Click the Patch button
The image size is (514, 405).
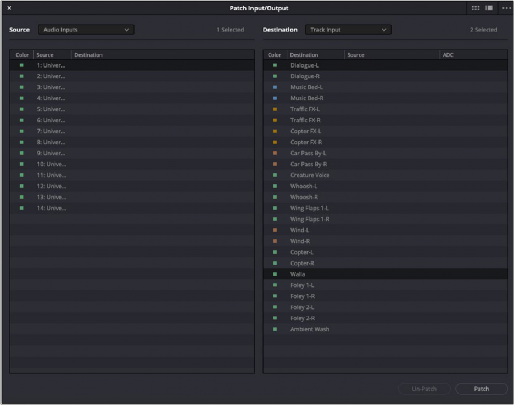point(481,389)
